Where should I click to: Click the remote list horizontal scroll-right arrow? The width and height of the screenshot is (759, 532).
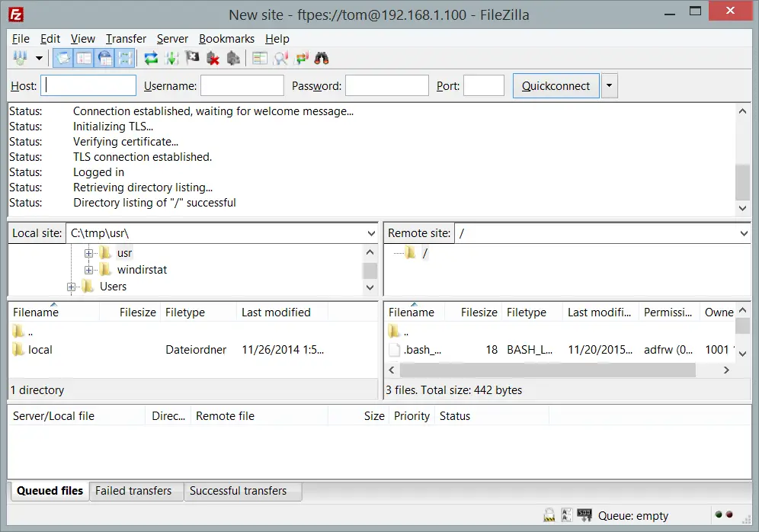(x=726, y=370)
